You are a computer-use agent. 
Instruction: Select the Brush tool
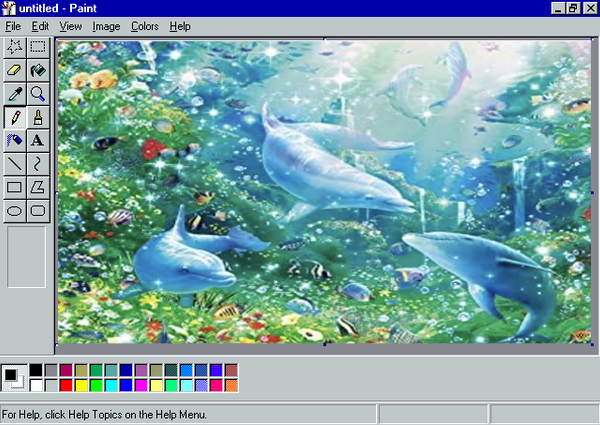(38, 117)
